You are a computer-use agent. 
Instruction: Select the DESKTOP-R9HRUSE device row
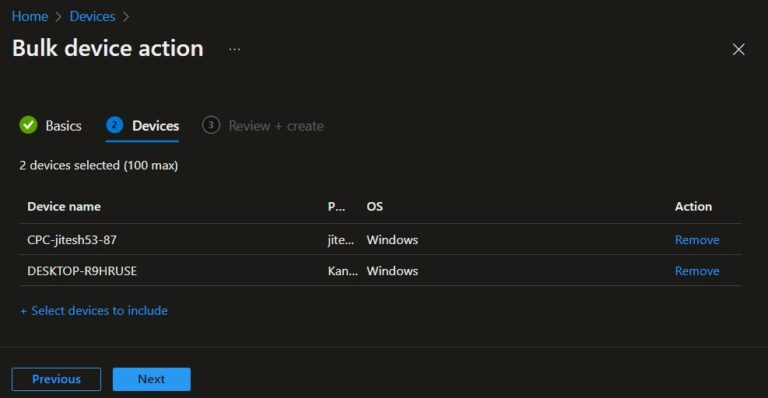pos(381,271)
